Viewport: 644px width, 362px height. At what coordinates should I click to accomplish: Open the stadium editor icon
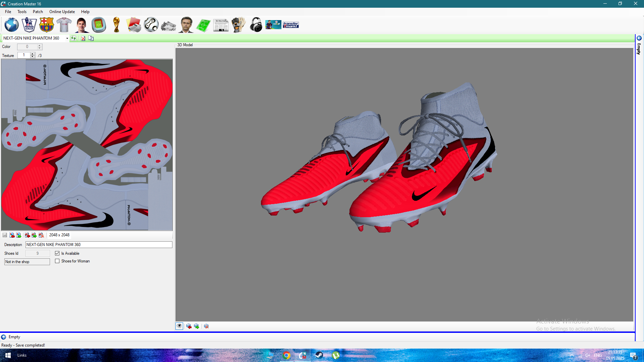pyautogui.click(x=99, y=25)
